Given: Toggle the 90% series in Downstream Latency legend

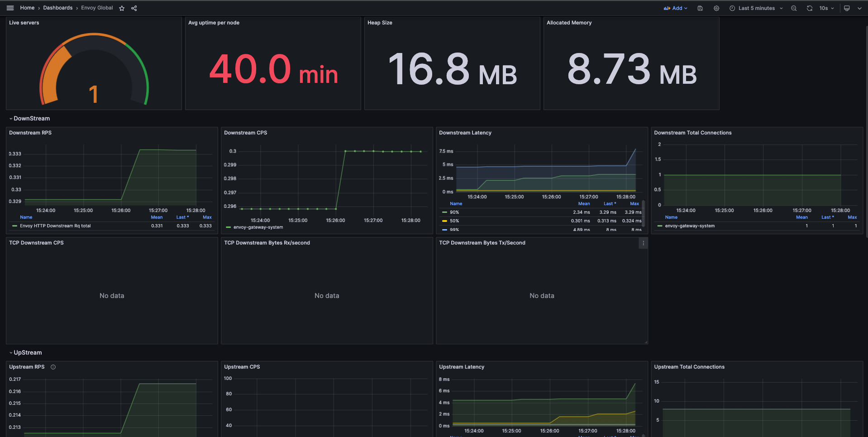Looking at the screenshot, I should pyautogui.click(x=454, y=212).
